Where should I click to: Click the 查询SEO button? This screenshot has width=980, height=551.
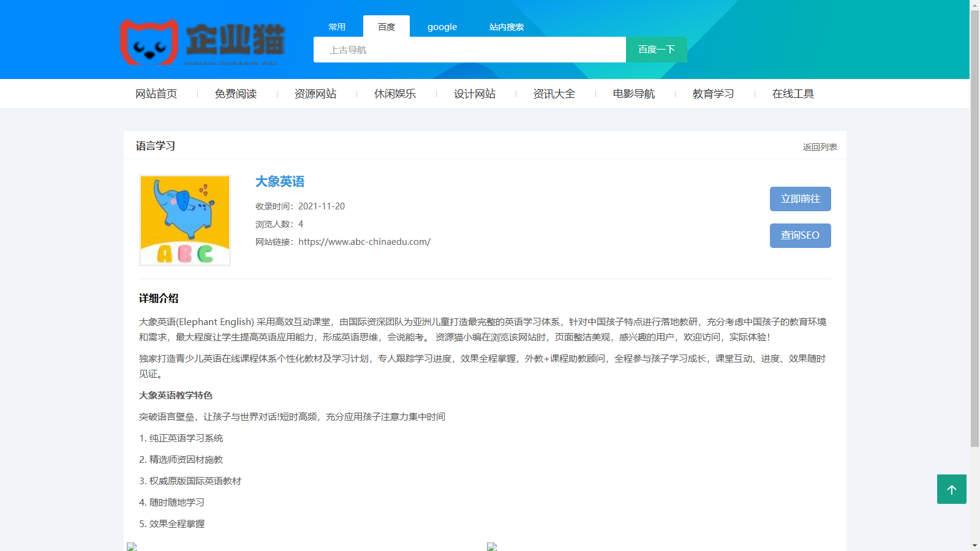[x=800, y=236]
